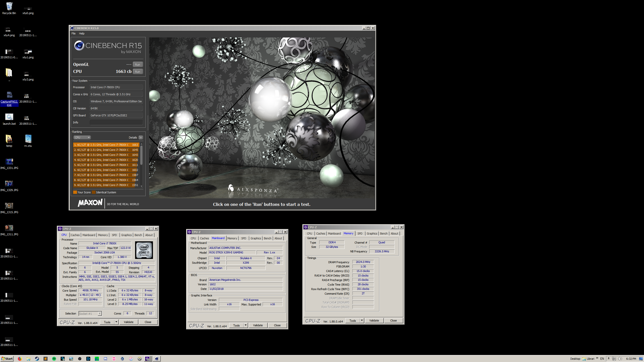Image resolution: width=644 pixels, height=362 pixels.
Task: Open Windows Explorer from the taskbar
Action: [x=28, y=359]
